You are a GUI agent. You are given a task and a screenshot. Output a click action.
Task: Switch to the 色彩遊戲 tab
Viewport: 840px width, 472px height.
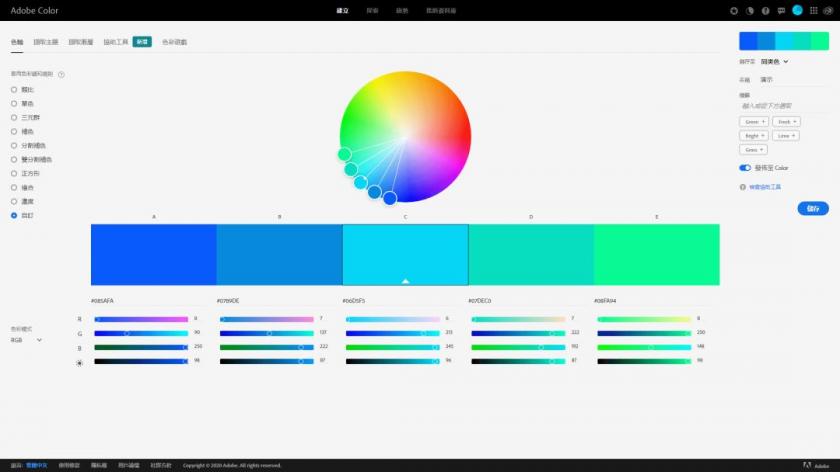point(174,42)
